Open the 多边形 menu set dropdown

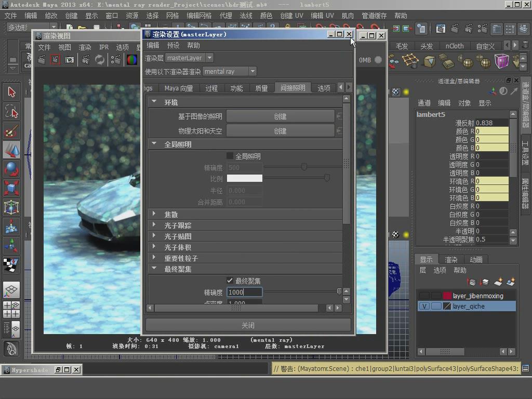click(x=32, y=27)
